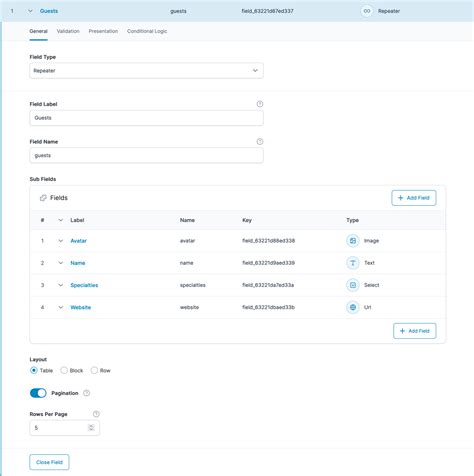The height and width of the screenshot is (476, 474).
Task: Open the Guests field title link
Action: pyautogui.click(x=49, y=11)
